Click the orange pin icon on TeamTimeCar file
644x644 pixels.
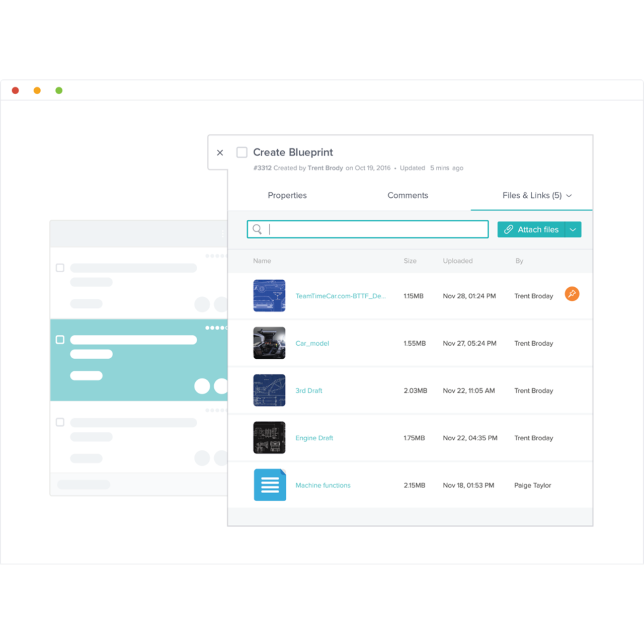tap(572, 294)
